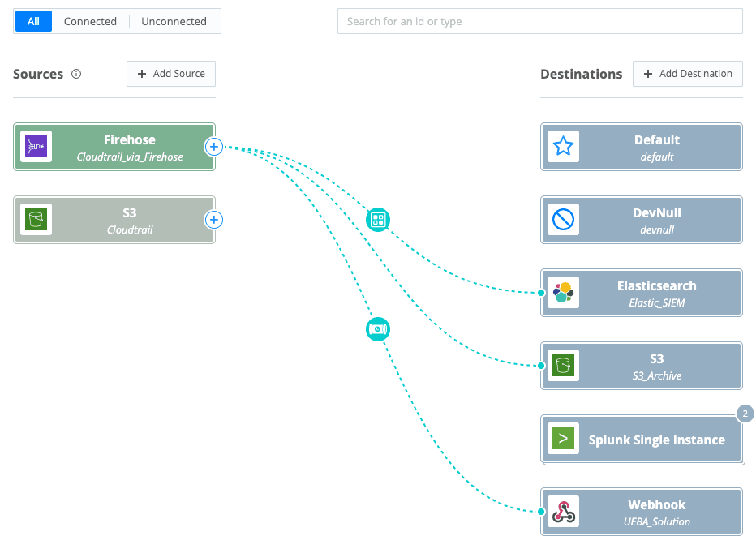Select the All filter

point(33,22)
